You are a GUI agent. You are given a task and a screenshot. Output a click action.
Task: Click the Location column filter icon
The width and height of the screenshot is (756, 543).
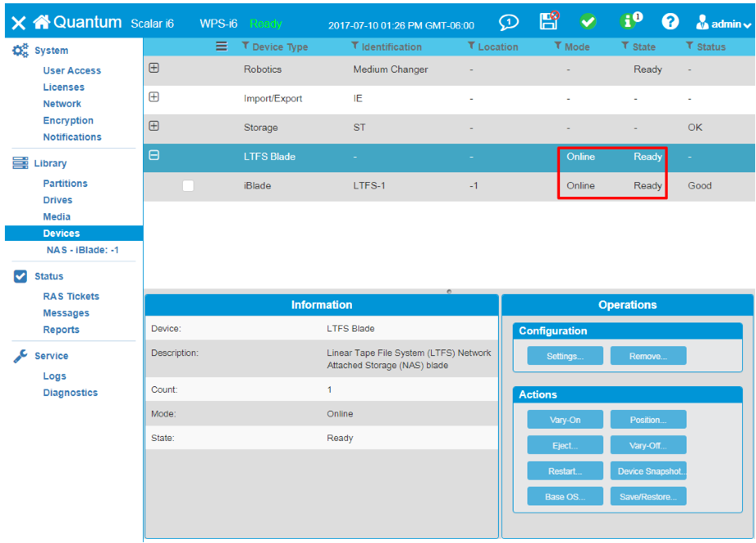point(471,46)
